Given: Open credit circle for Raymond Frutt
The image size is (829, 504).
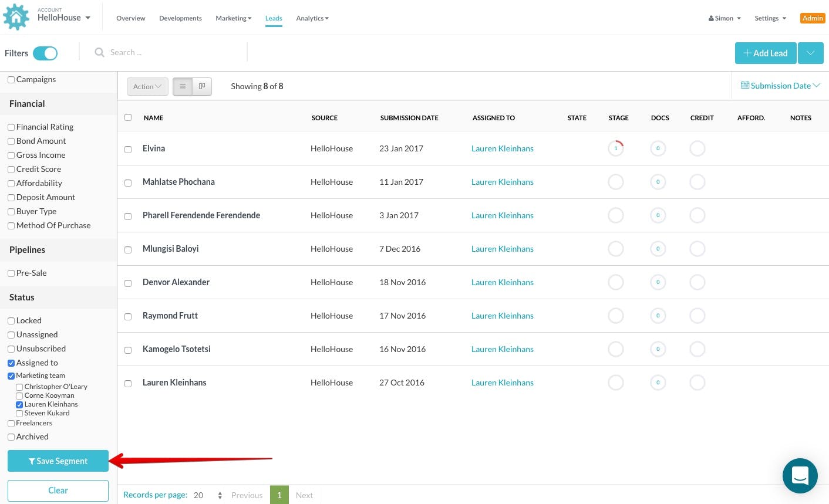Looking at the screenshot, I should point(697,316).
